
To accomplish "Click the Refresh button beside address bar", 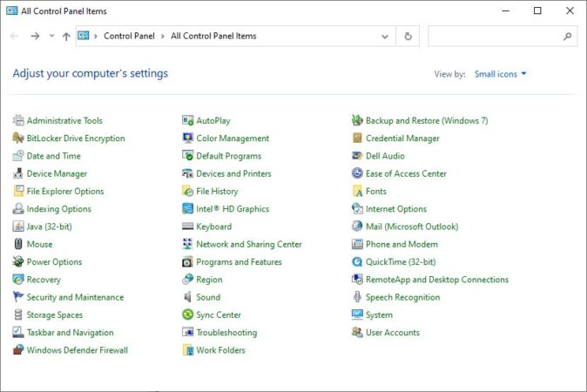I will (x=408, y=37).
